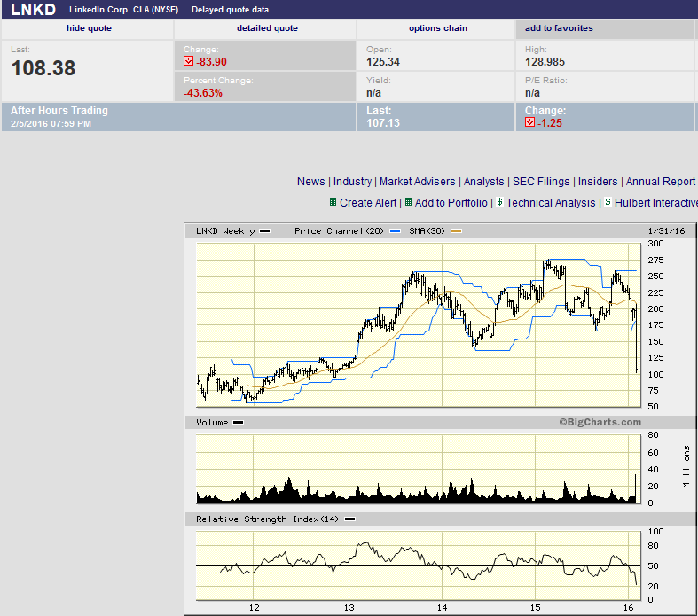Open the Hulbert Interactive link
The width and height of the screenshot is (698, 616).
pos(655,202)
